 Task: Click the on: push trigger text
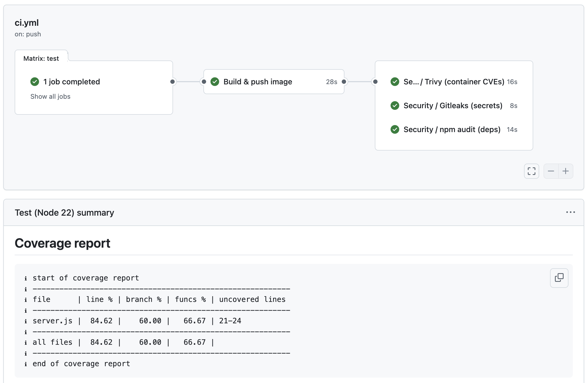(28, 34)
